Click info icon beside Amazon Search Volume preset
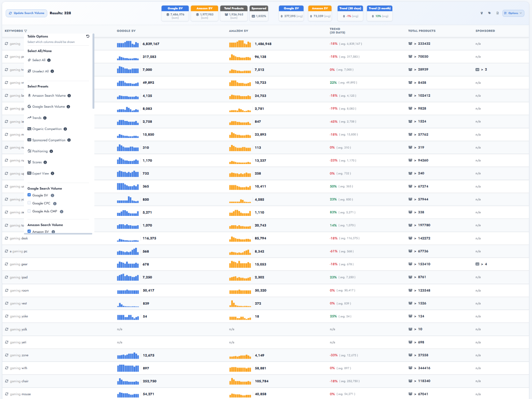Image resolution: width=532 pixels, height=399 pixels. pos(69,95)
